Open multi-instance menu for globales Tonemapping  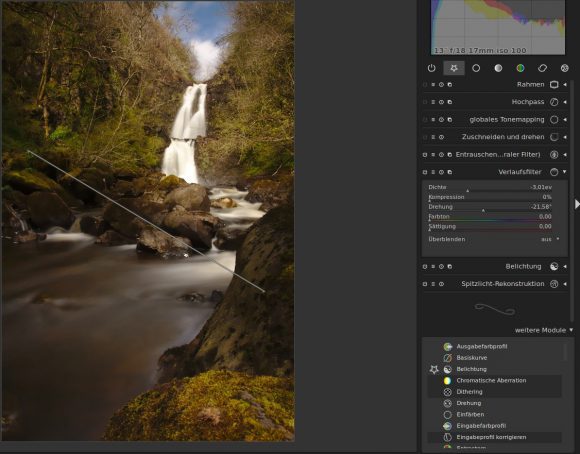point(450,120)
